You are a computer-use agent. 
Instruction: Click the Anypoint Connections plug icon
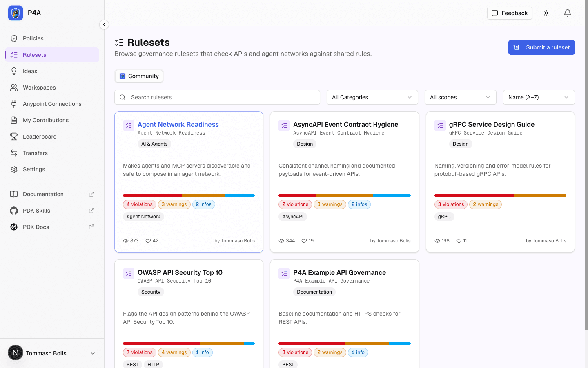(x=14, y=104)
